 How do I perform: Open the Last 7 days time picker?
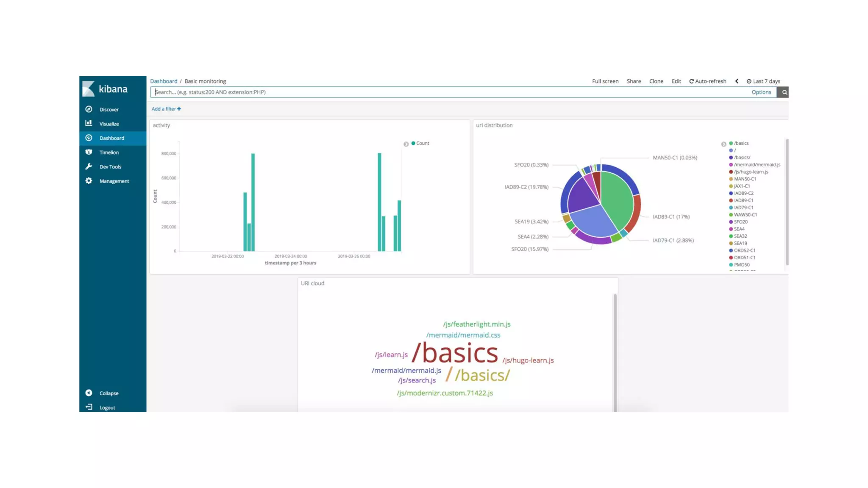(763, 81)
